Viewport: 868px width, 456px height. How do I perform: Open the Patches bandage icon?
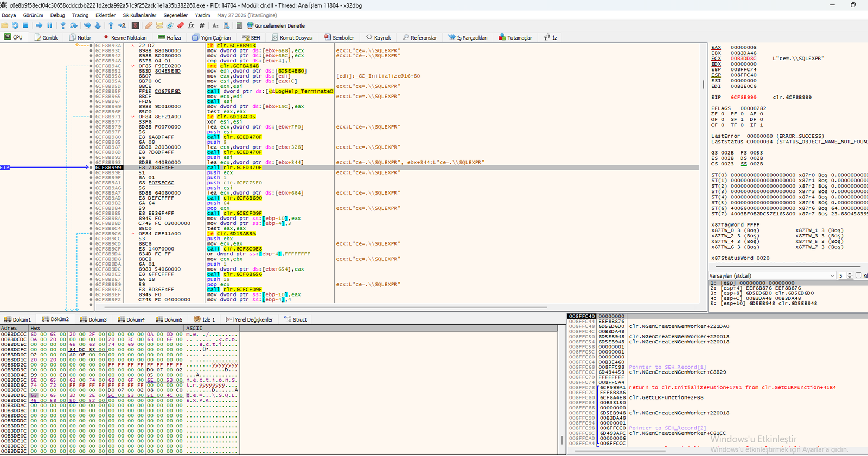coord(148,25)
